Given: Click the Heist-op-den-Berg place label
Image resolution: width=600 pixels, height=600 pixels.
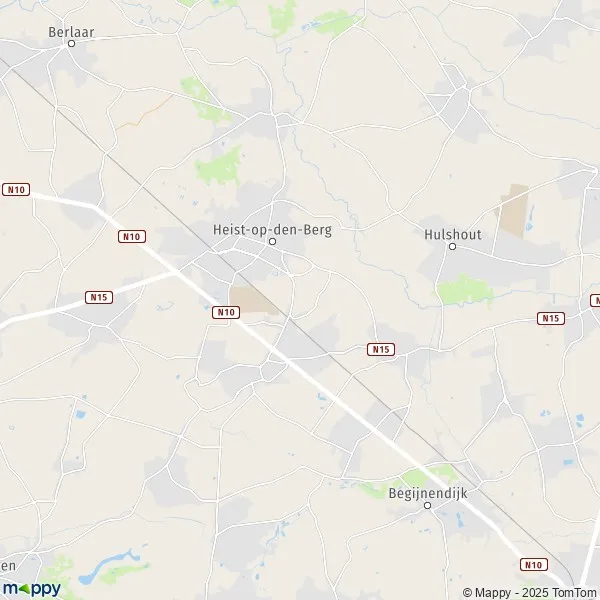Looking at the screenshot, I should (272, 230).
